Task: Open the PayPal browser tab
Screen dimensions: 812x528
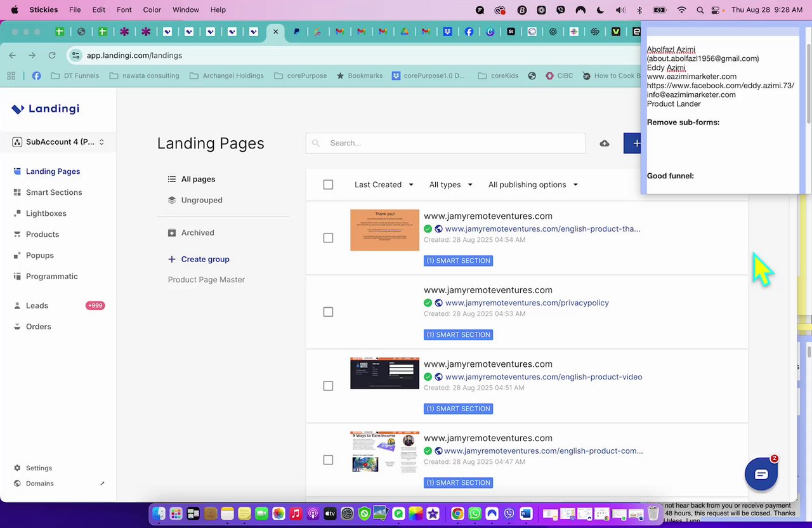Action: point(296,32)
